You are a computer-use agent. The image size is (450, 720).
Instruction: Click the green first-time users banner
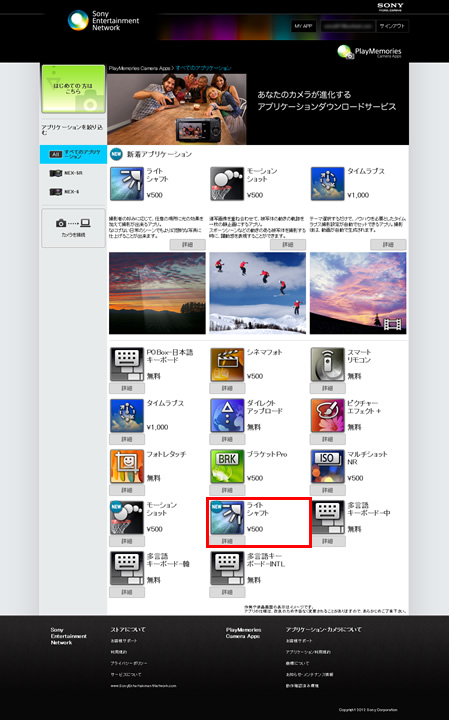[x=73, y=89]
